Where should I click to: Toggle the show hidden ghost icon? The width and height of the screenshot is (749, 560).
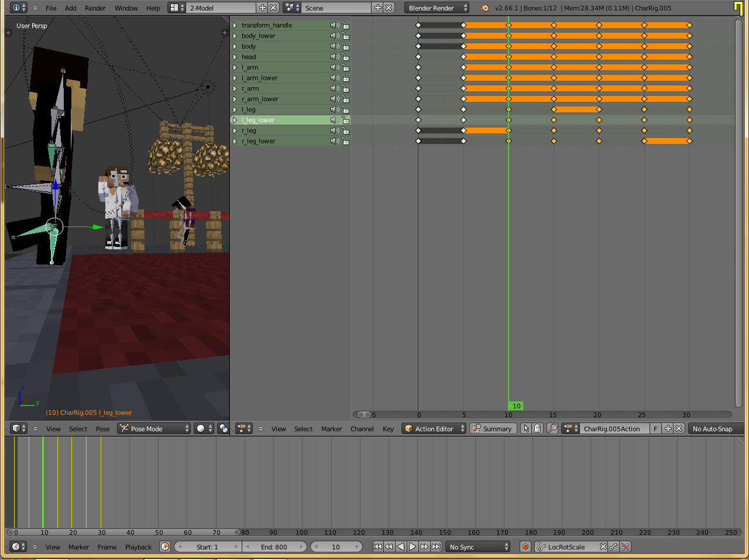537,428
